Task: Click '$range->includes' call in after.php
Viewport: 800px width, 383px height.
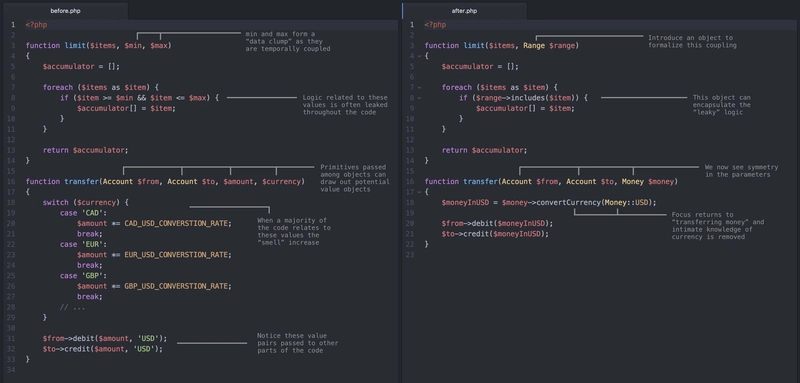Action: (x=510, y=98)
